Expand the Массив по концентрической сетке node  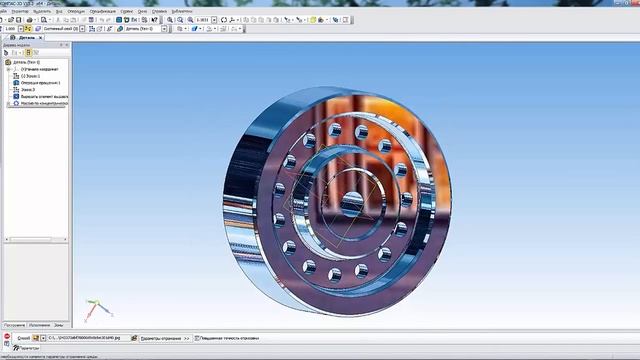coord(9,104)
